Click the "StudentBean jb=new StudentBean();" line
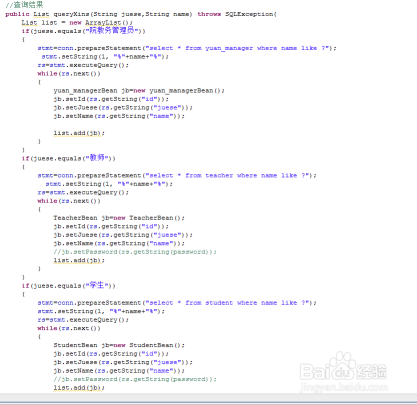The image size is (417, 405). (119, 345)
